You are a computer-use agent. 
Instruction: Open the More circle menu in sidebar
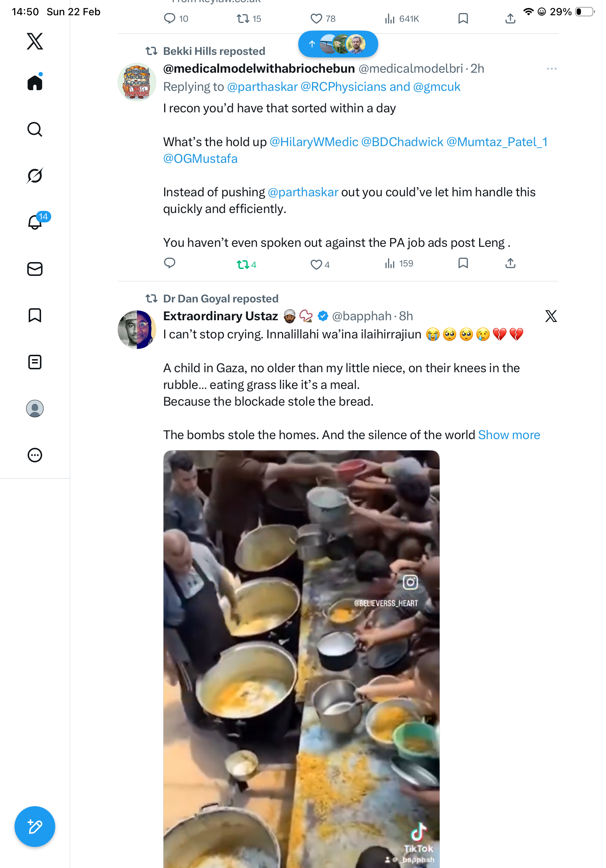[x=35, y=455]
